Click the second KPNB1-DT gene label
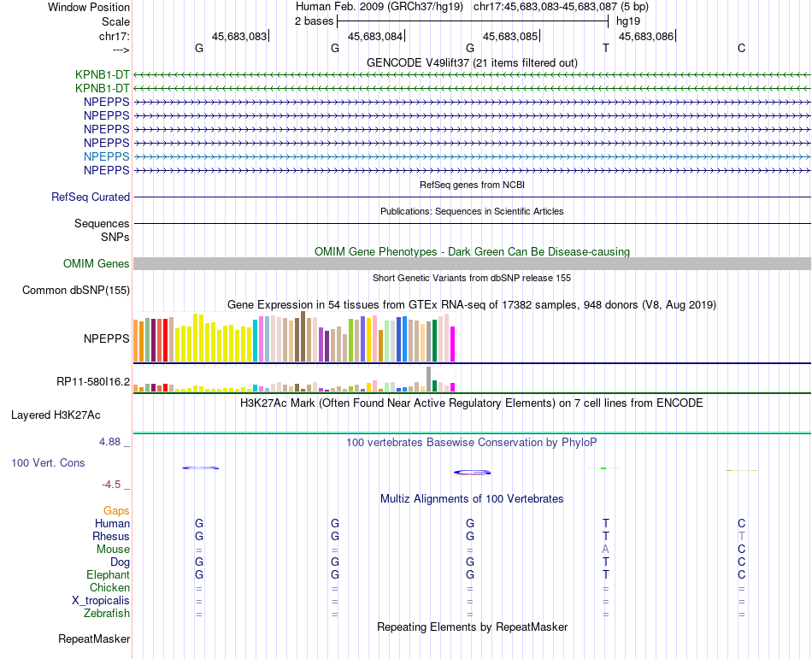Viewport: 812px width, 659px height. (102, 89)
